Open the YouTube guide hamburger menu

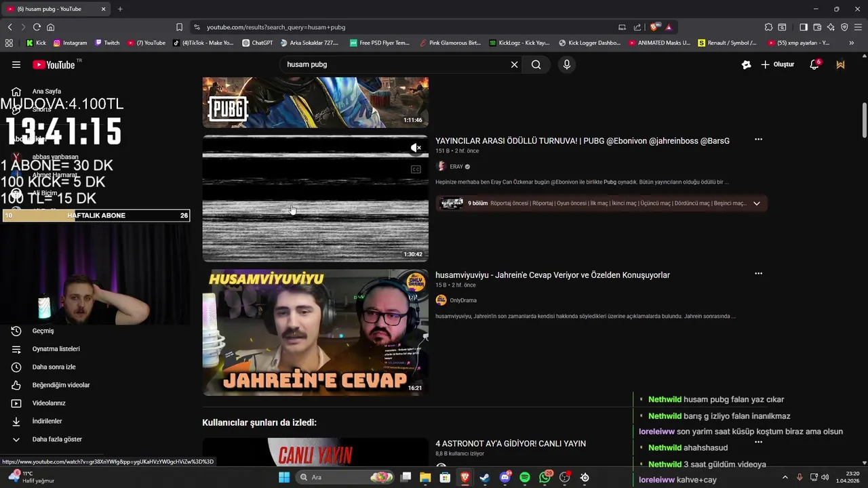tap(16, 64)
